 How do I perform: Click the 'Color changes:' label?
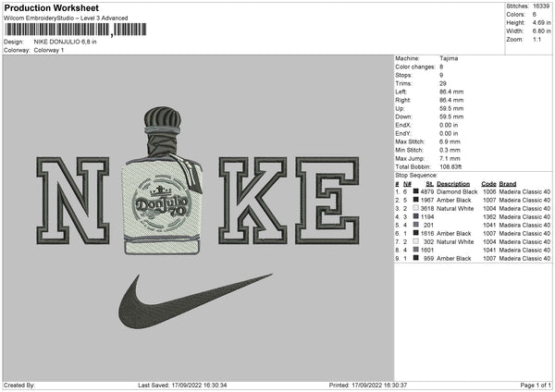click(x=415, y=67)
